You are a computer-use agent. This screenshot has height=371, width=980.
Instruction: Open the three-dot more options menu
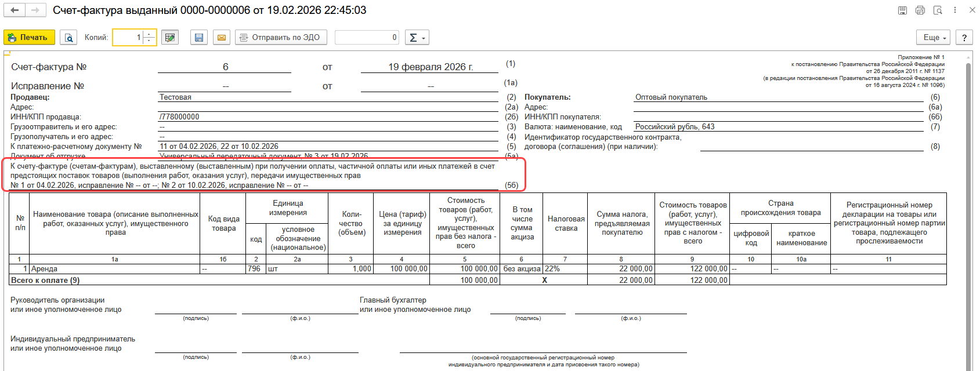955,10
